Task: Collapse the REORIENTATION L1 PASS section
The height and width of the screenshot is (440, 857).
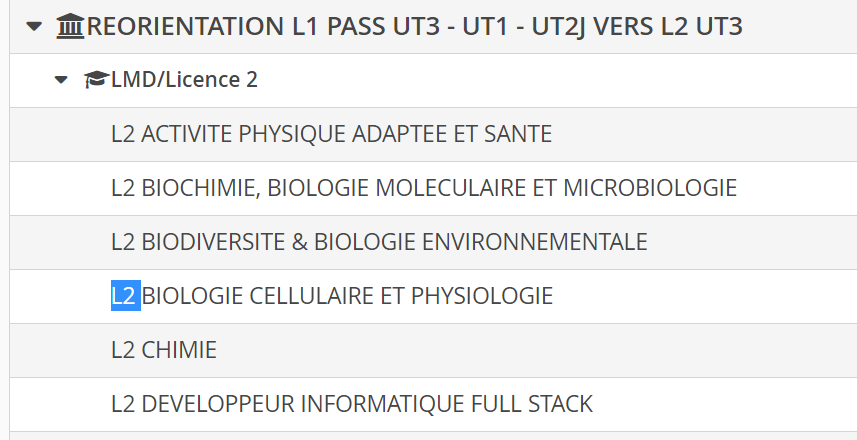Action: coord(35,27)
